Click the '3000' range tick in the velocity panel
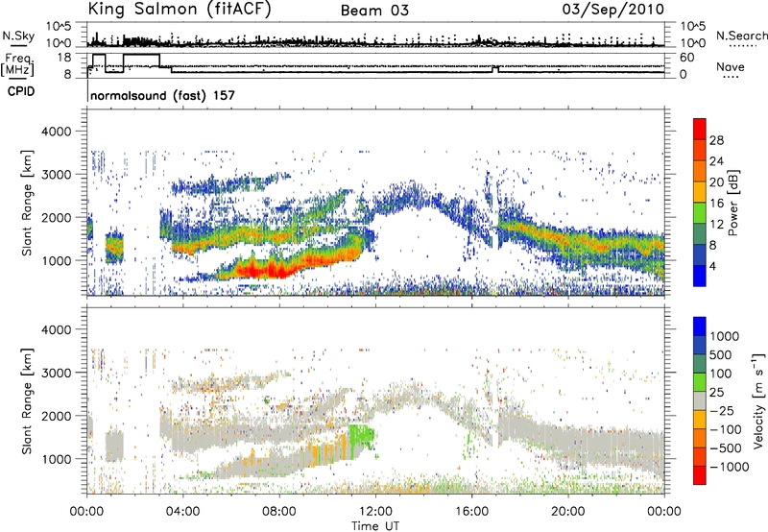 click(56, 373)
